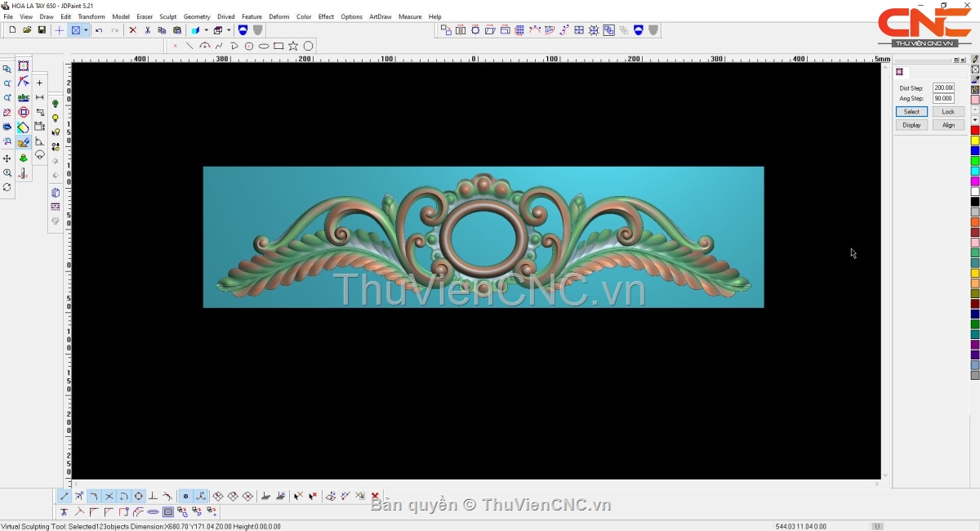
Task: Expand the dropdown beside the view-box icon
Action: pos(86,30)
